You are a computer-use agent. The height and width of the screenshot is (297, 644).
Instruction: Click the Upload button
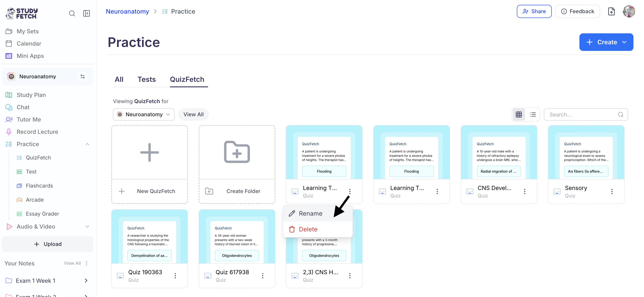(x=47, y=244)
